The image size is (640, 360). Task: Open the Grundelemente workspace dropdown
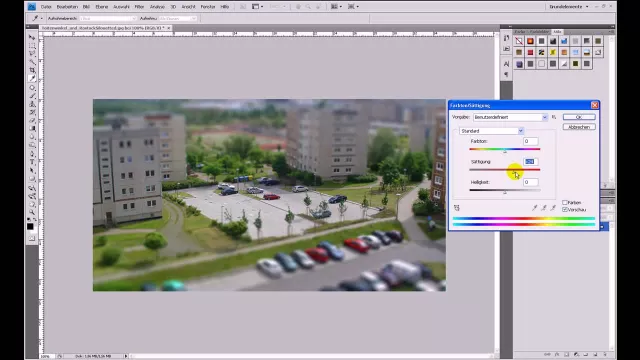(569, 7)
